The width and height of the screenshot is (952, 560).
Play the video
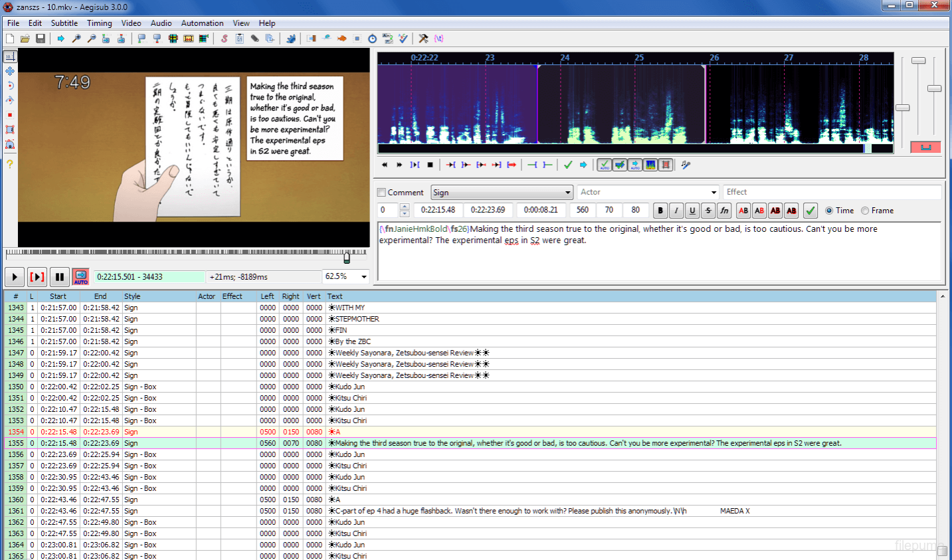pyautogui.click(x=15, y=276)
